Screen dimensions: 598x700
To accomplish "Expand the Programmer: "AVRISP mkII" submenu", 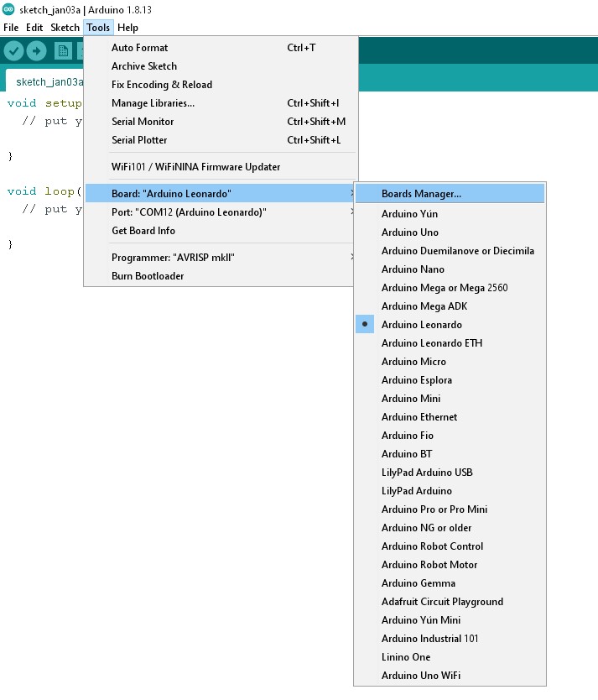I will tap(221, 257).
